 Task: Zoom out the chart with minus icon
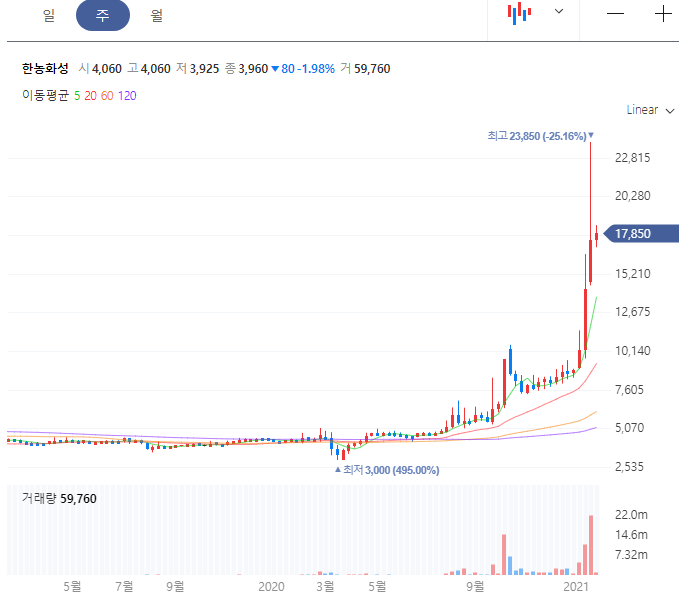point(615,14)
